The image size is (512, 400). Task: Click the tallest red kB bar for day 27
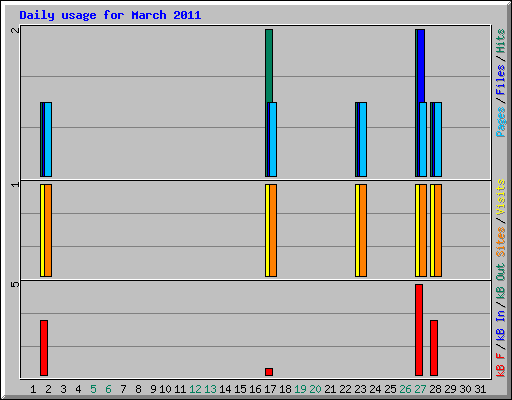click(419, 330)
